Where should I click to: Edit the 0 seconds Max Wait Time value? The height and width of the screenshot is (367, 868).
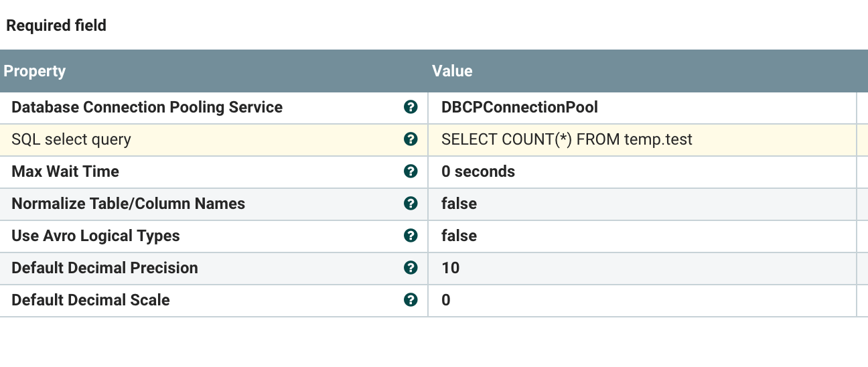(478, 171)
